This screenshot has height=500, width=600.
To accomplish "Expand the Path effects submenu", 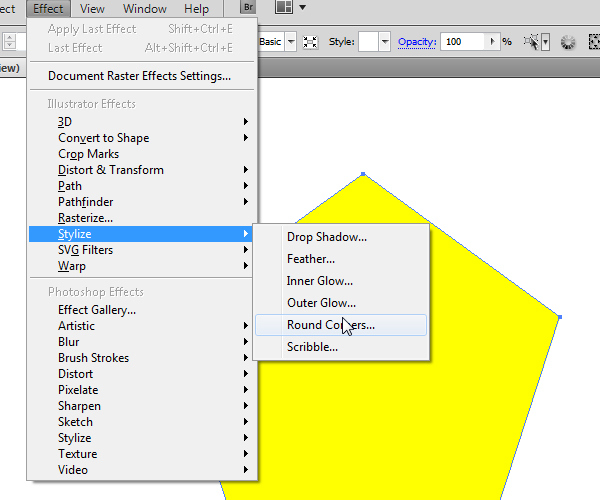I will pyautogui.click(x=142, y=186).
